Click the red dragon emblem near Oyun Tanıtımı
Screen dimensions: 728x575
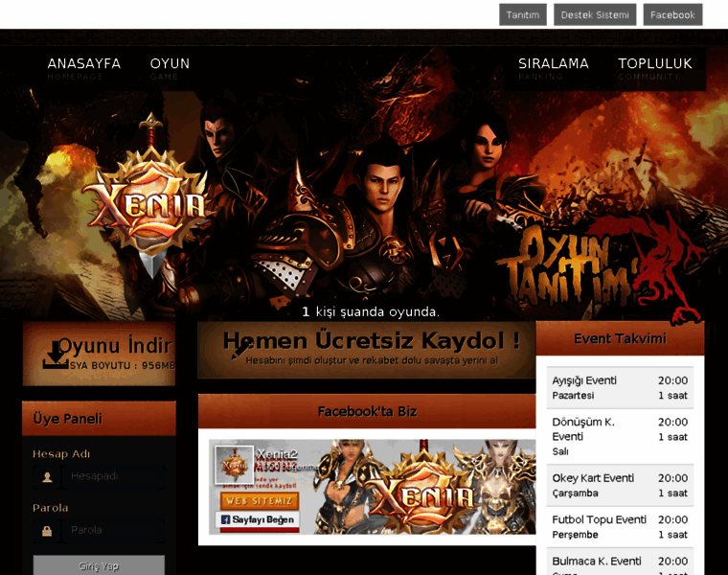click(x=671, y=267)
